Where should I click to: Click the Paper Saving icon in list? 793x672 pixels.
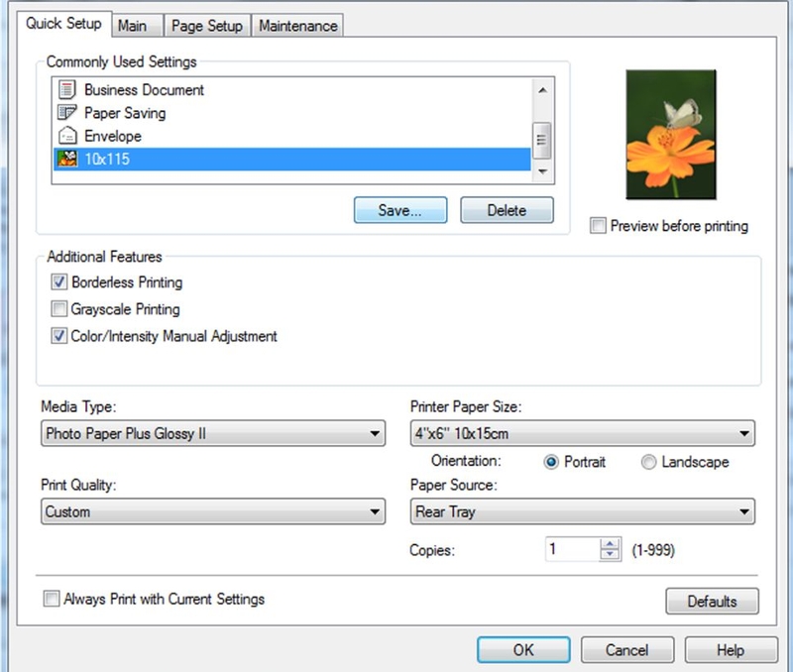pos(66,112)
